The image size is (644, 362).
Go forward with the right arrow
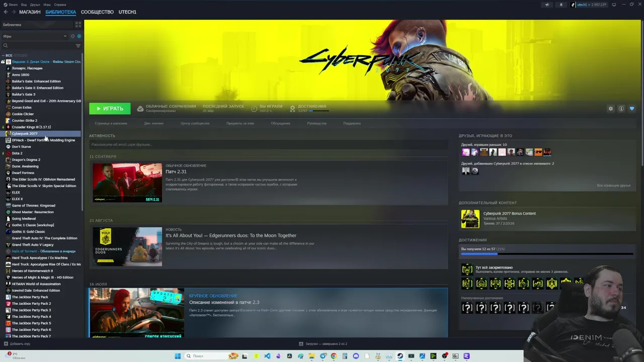pos(14,12)
